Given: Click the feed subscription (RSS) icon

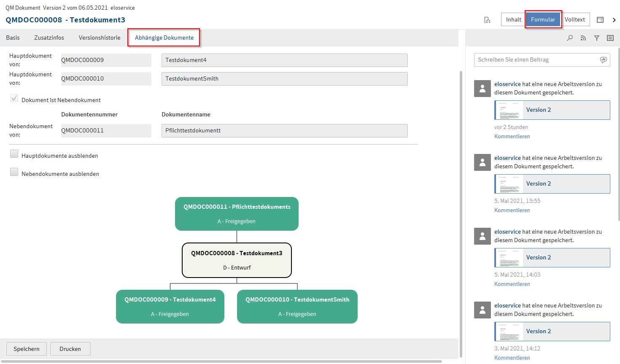Looking at the screenshot, I should (583, 38).
